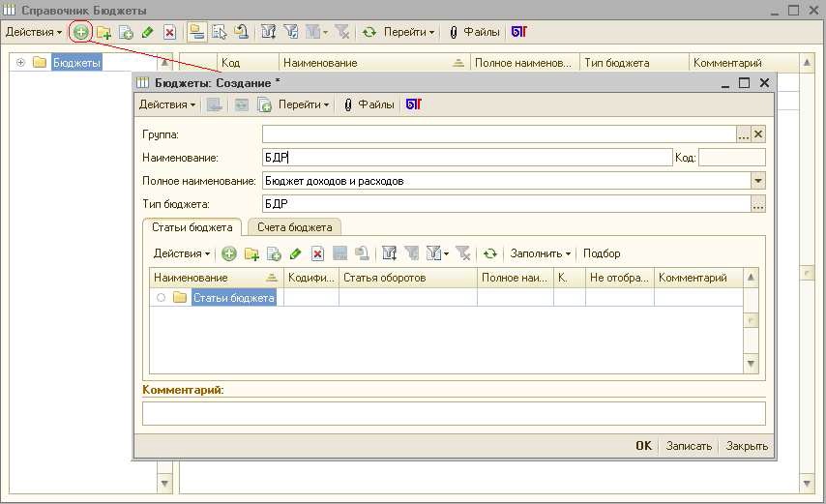Click the Тип бюджета column header in the background list
This screenshot has width=826, height=504.
tap(634, 63)
